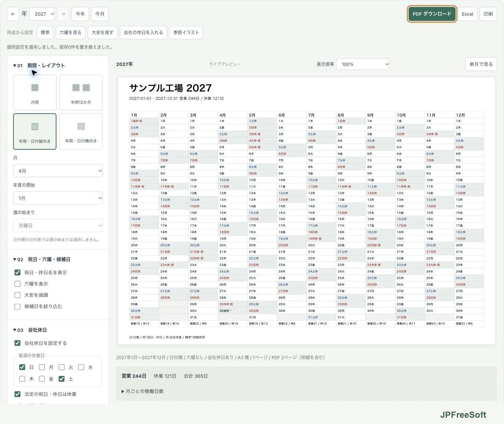Toggle 祝日・休日名を表示 checkbox

[17, 272]
